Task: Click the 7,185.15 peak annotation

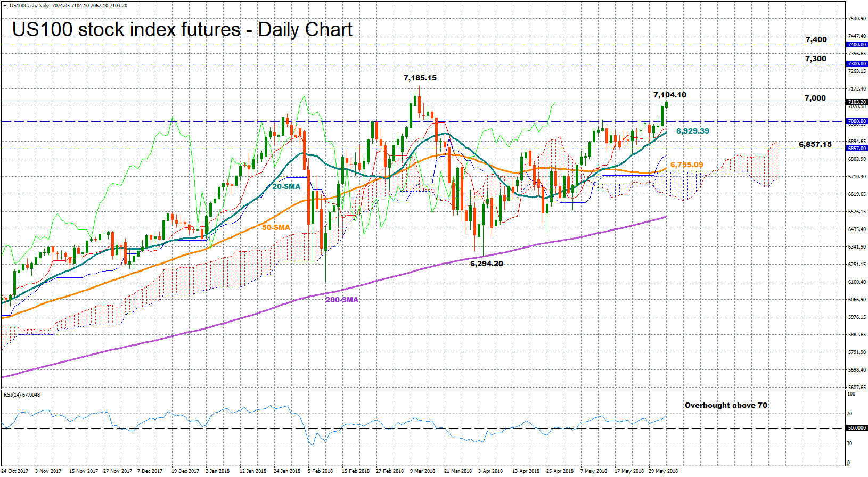Action: pos(420,78)
